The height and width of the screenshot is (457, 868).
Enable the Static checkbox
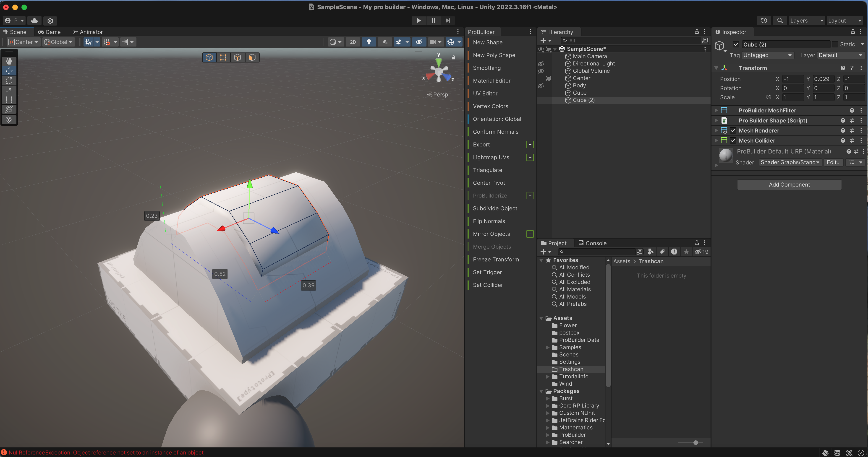[x=835, y=44]
